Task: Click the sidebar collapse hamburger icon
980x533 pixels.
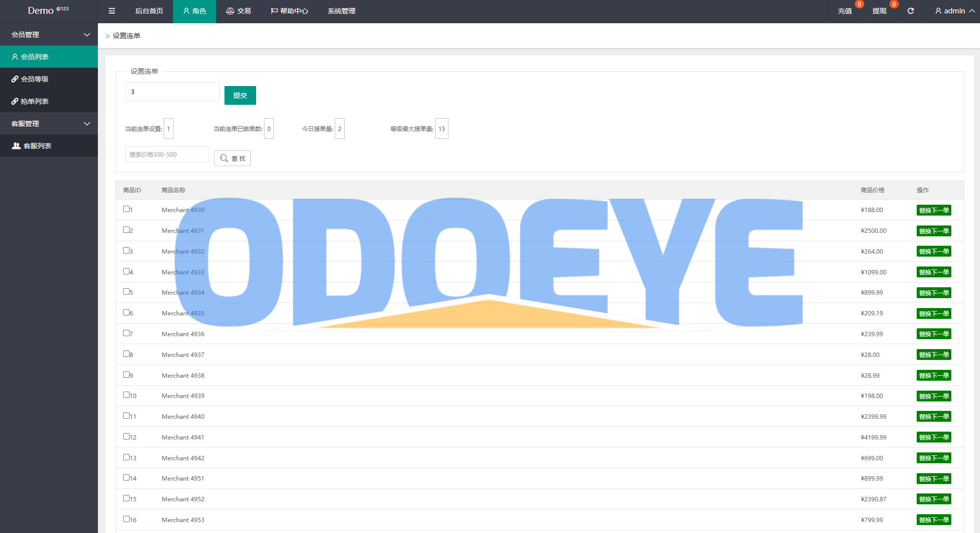Action: point(112,11)
